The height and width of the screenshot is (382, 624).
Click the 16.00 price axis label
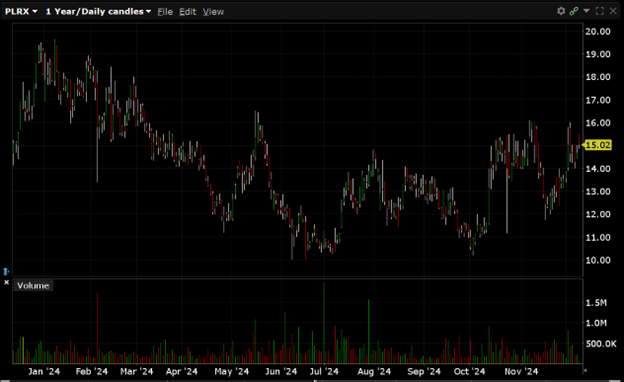(598, 123)
